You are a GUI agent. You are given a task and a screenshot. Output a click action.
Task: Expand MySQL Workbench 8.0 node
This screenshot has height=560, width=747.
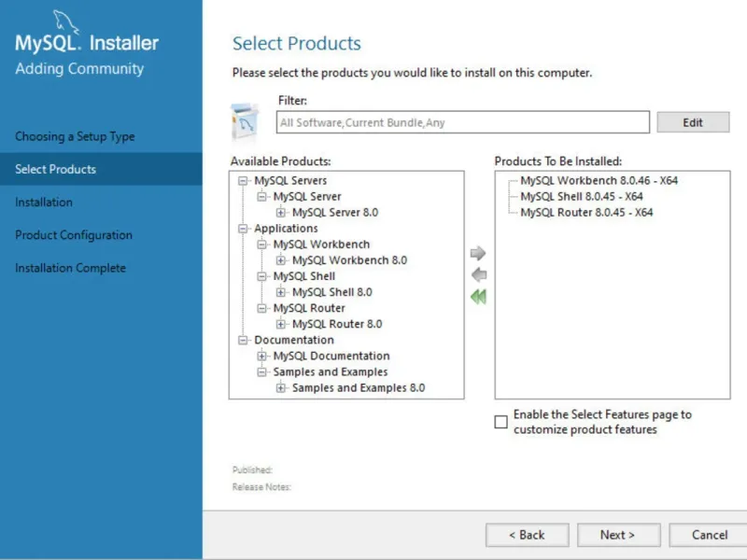pos(281,260)
